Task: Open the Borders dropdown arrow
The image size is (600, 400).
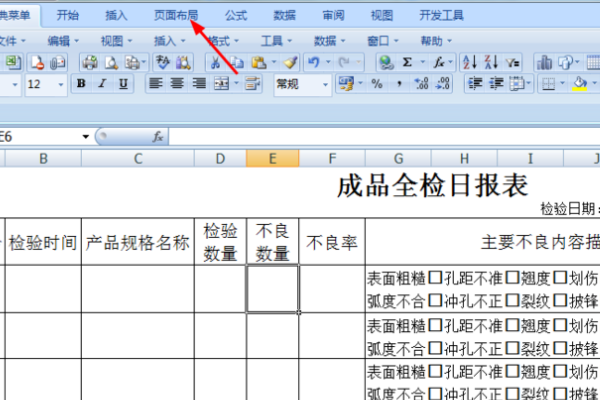Action: 562,83
